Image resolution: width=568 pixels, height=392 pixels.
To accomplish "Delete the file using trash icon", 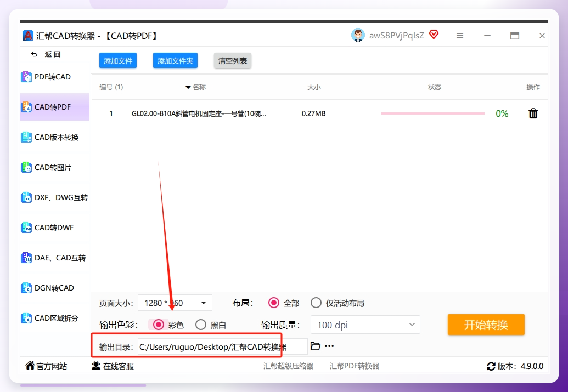I will tap(533, 113).
